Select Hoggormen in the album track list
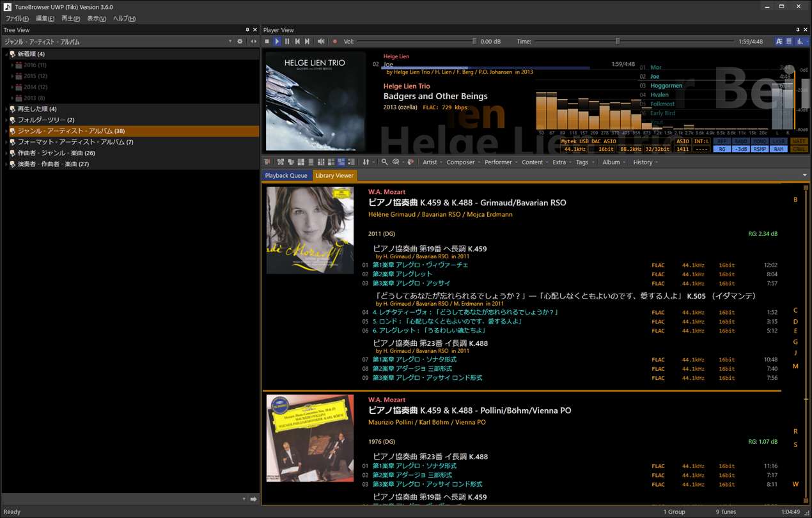The image size is (812, 518). (x=666, y=86)
